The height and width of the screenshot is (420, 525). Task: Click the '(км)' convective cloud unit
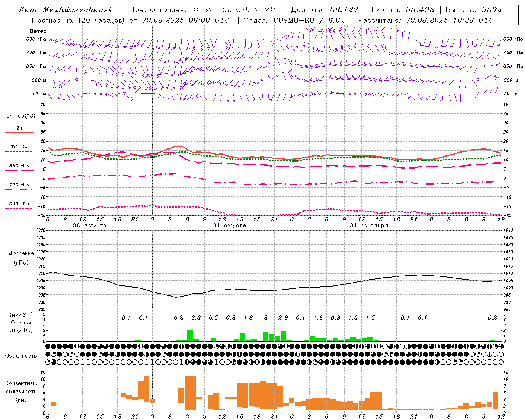tap(21, 399)
